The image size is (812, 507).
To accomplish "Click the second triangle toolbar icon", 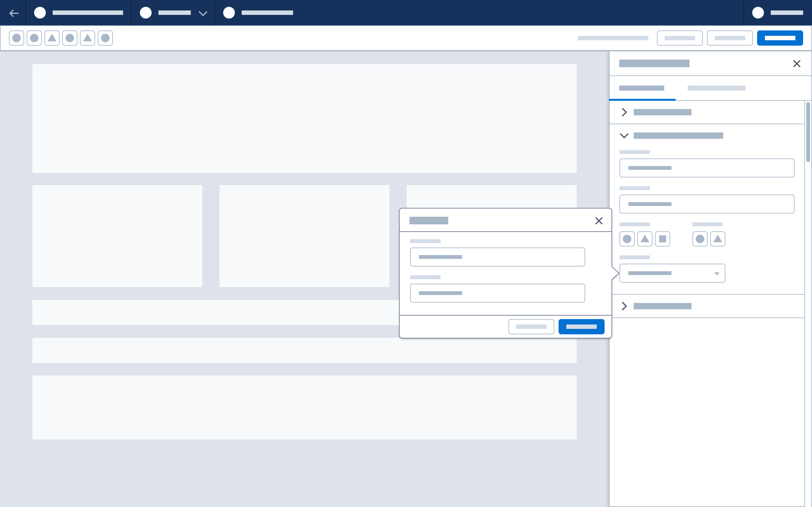I will click(88, 38).
